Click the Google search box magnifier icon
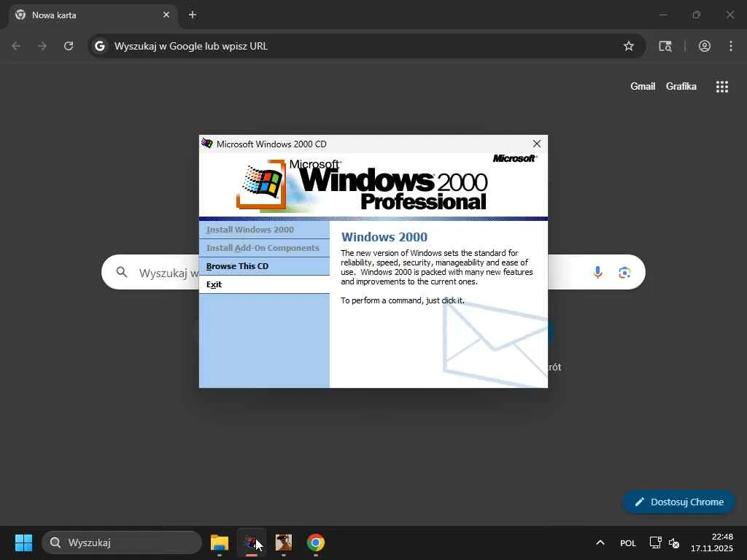 click(122, 272)
